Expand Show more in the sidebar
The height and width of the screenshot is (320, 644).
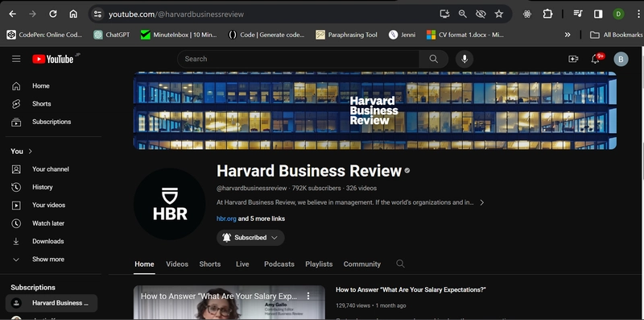[52, 259]
